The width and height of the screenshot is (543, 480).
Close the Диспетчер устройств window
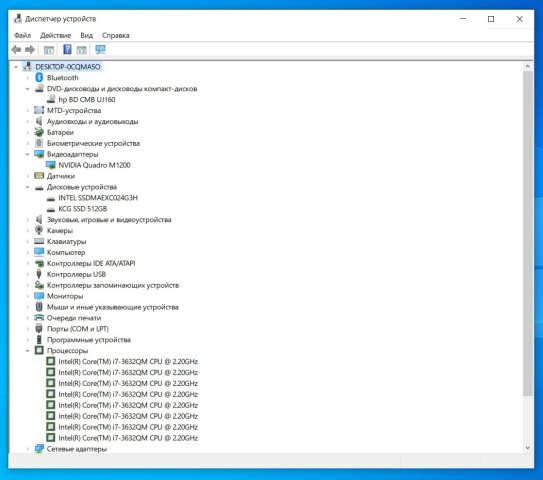click(519, 19)
